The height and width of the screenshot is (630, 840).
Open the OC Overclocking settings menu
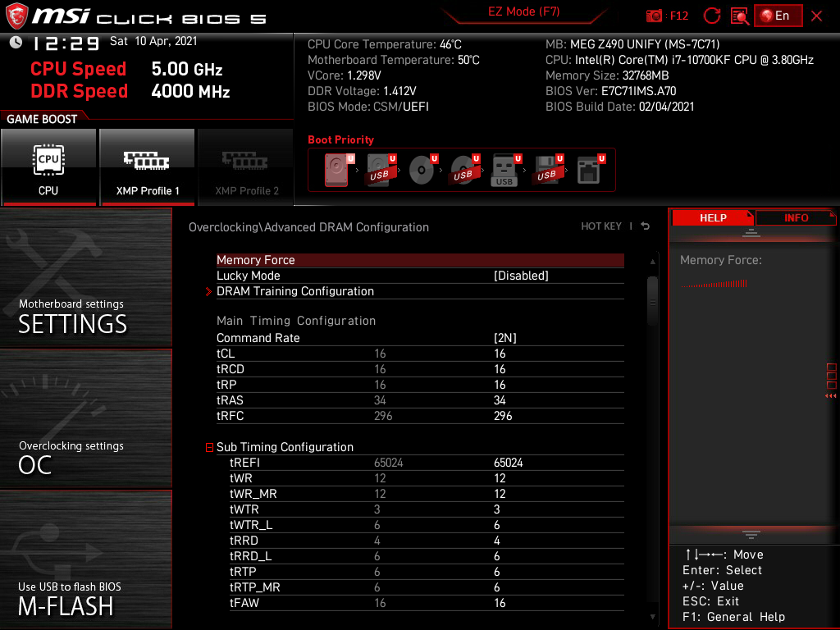tap(85, 418)
